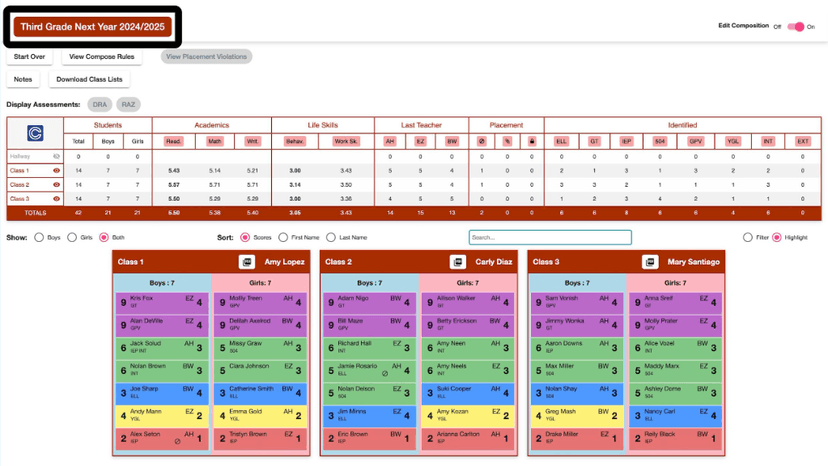828x466 pixels.
Task: Click the Math academics column chip
Action: (214, 141)
